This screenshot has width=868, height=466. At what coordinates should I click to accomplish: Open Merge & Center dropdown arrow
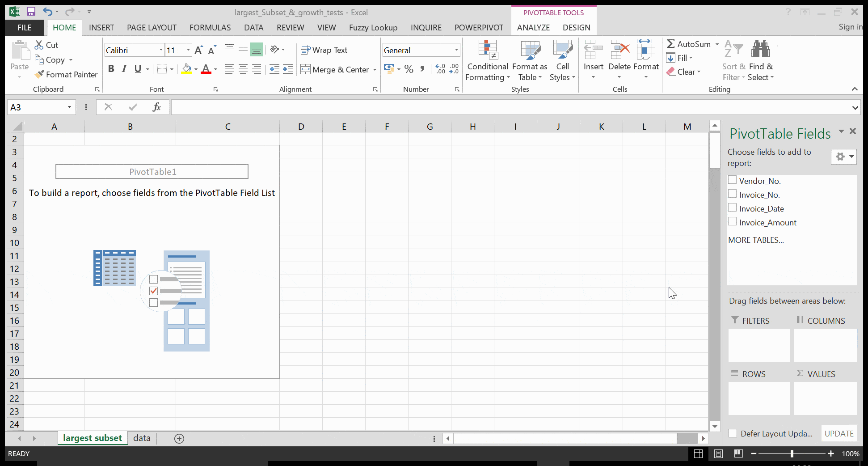(375, 69)
